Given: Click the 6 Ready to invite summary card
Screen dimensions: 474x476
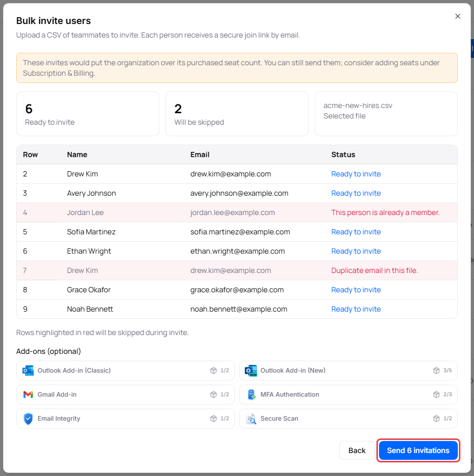Looking at the screenshot, I should [88, 114].
